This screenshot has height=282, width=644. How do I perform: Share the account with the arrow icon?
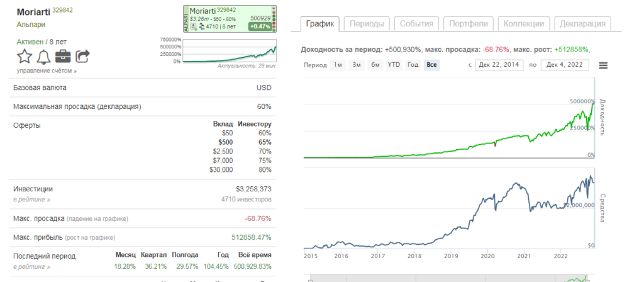click(83, 56)
